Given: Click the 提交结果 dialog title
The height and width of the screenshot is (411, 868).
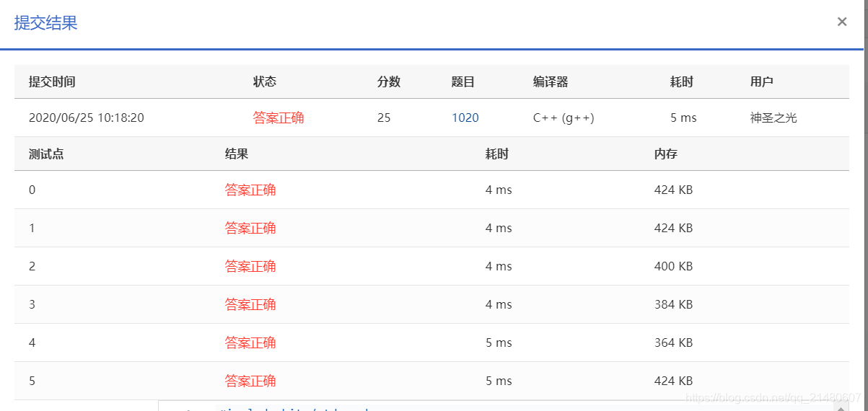Looking at the screenshot, I should pos(46,22).
